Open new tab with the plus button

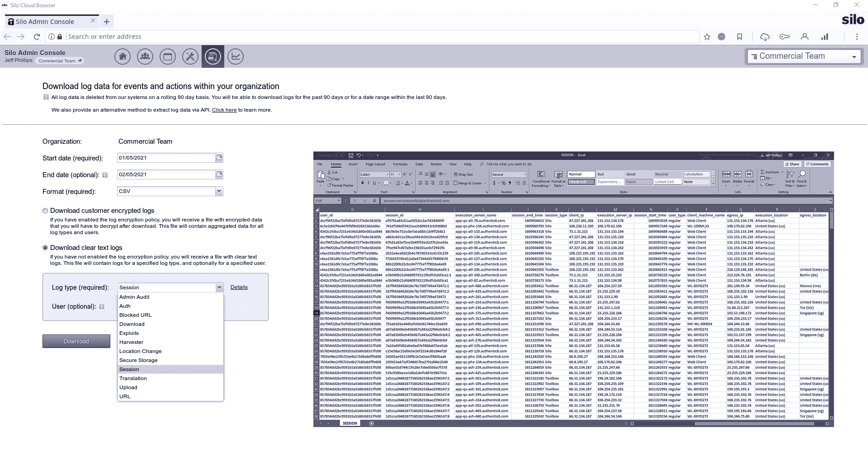(107, 21)
